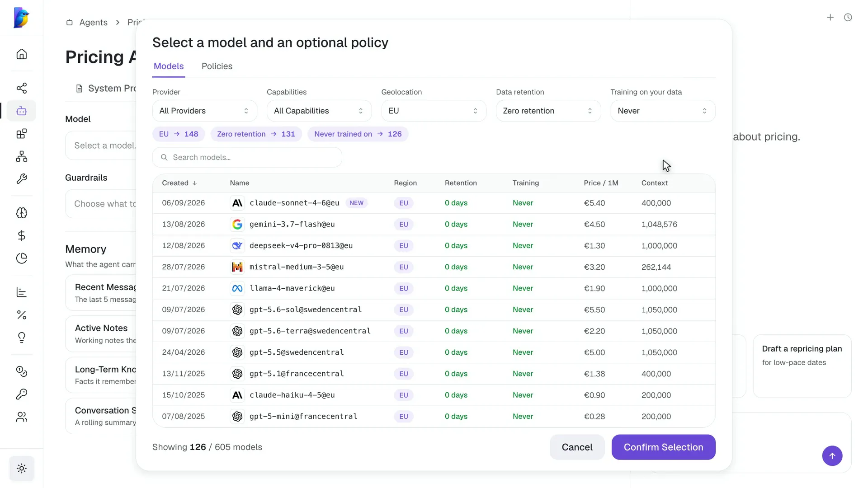Open the blocks-plus sidebar icon
868x488 pixels.
[x=22, y=134]
